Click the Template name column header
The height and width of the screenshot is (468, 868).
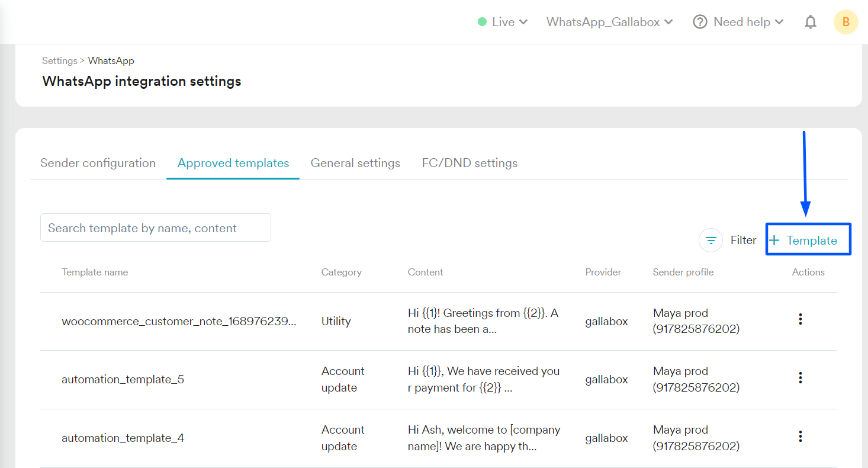tap(95, 273)
